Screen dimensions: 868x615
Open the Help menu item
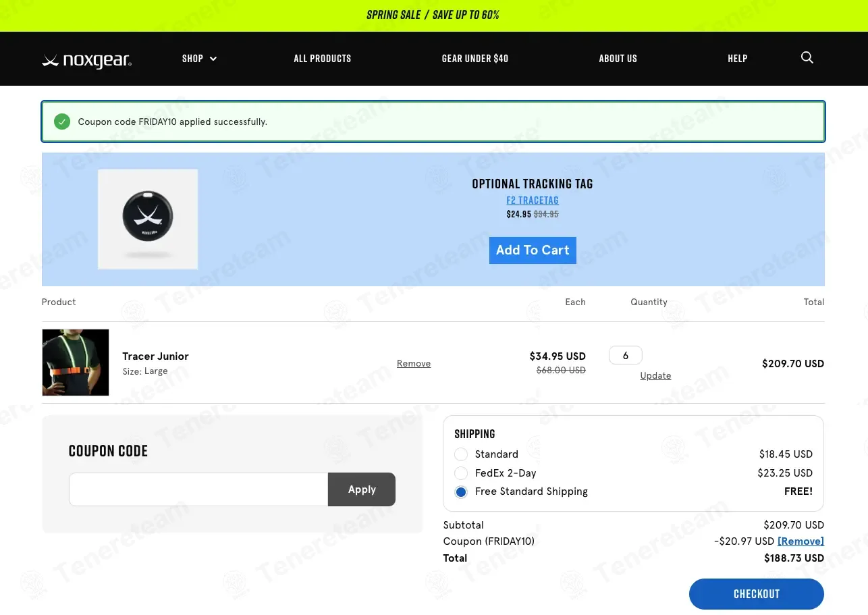[738, 59]
